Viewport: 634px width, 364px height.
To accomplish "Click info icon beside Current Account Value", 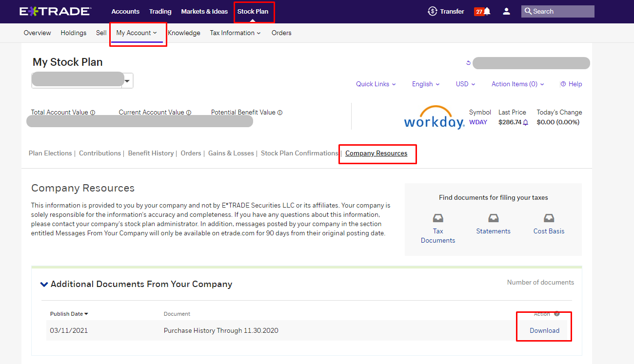I will pyautogui.click(x=189, y=113).
